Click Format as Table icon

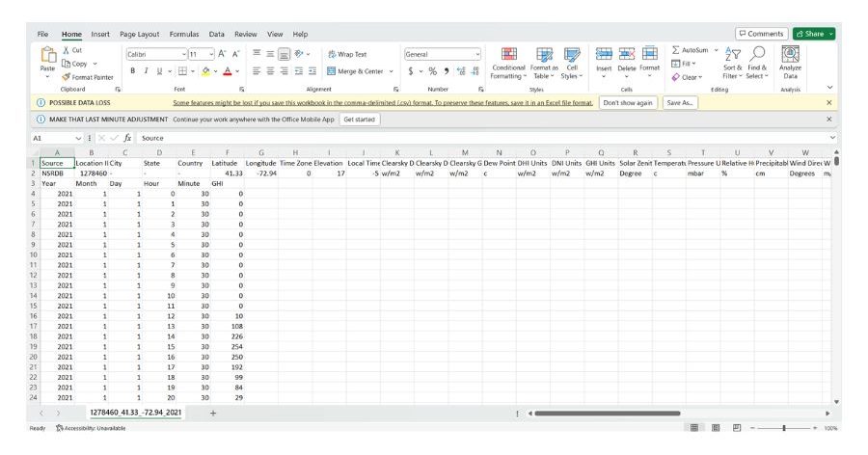[x=544, y=64]
